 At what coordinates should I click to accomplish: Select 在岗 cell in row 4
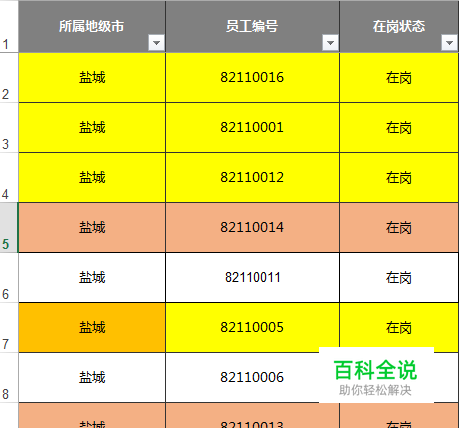click(399, 178)
